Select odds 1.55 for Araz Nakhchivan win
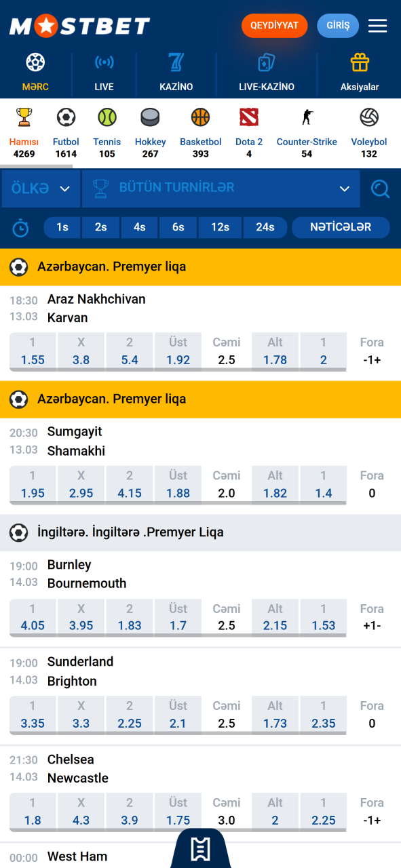 (x=33, y=351)
